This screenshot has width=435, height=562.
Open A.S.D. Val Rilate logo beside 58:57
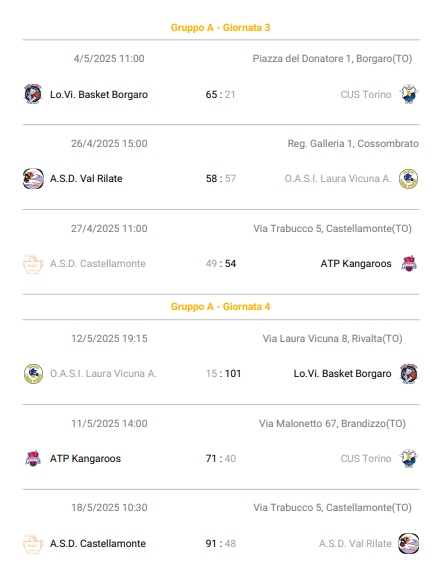33,178
